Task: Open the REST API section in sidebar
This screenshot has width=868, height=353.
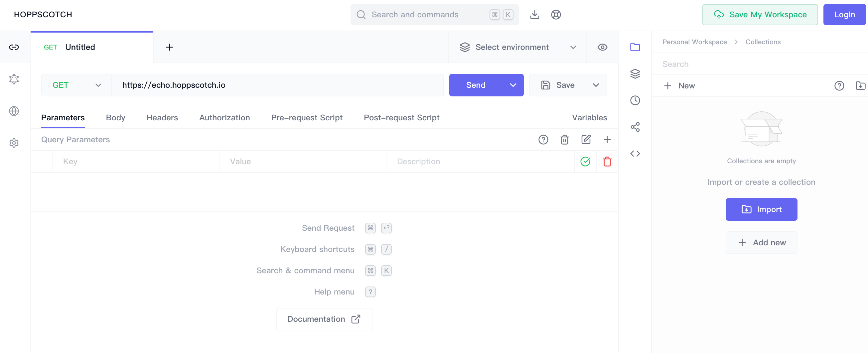Action: [14, 47]
